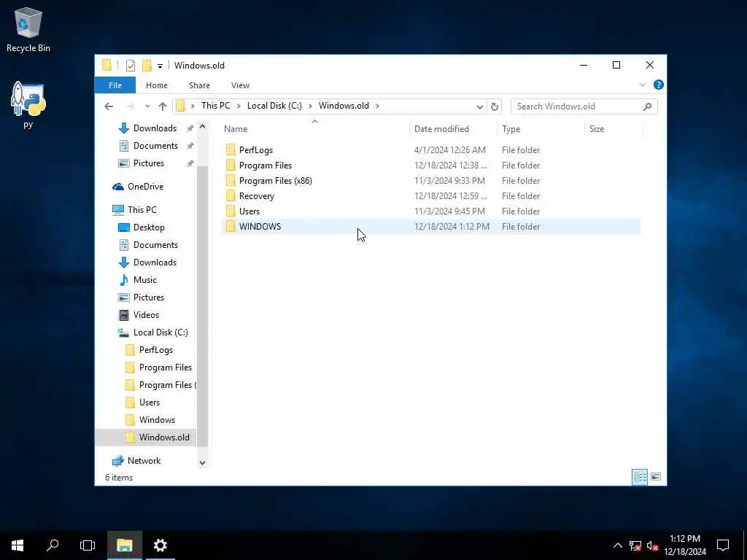Select Local Disk (C:) in navigation tree
This screenshot has width=747, height=560.
coord(160,332)
